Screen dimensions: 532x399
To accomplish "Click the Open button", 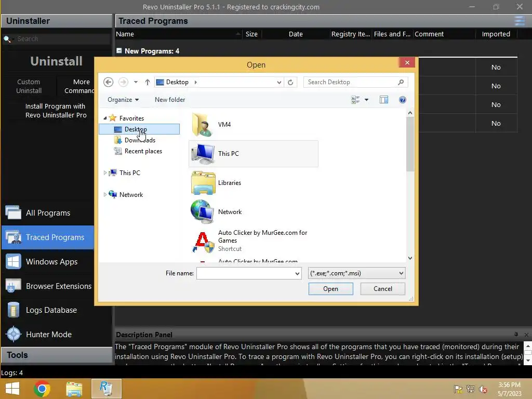I will (331, 289).
